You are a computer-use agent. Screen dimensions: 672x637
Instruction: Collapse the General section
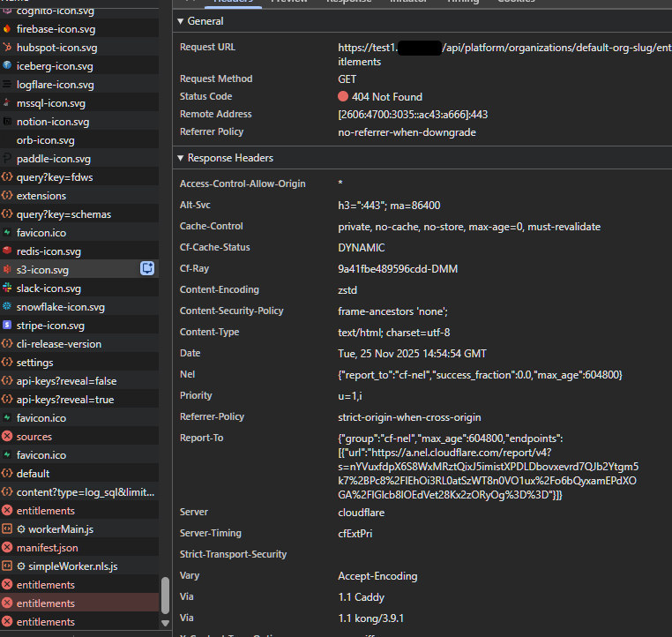181,21
